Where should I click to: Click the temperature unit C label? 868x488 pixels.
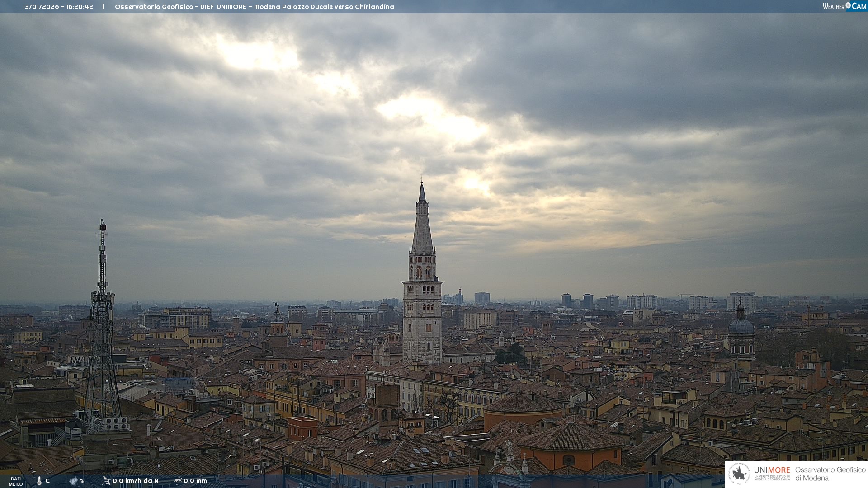click(47, 481)
